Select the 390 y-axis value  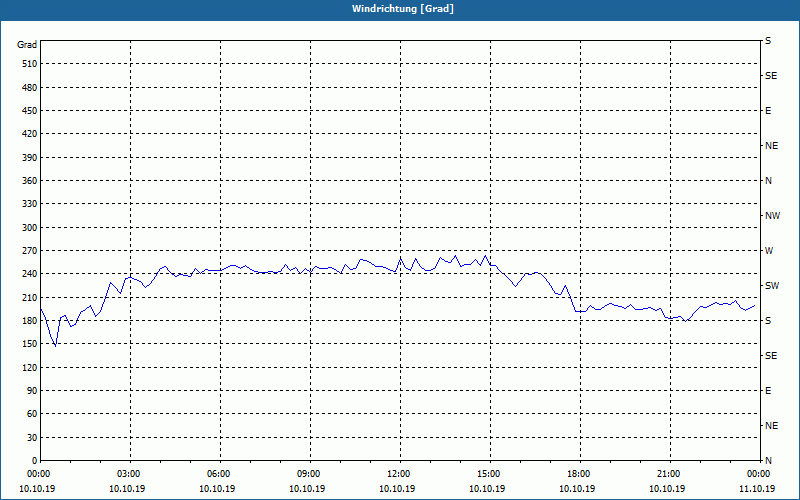coord(30,157)
